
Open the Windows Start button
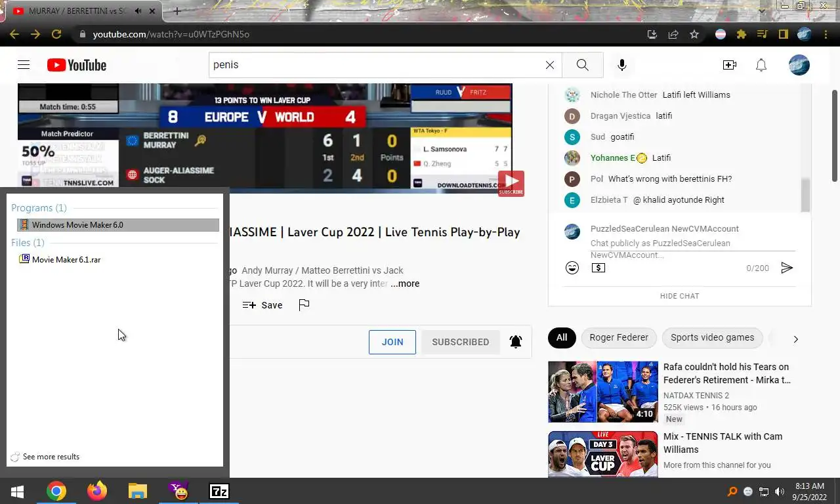tap(17, 491)
